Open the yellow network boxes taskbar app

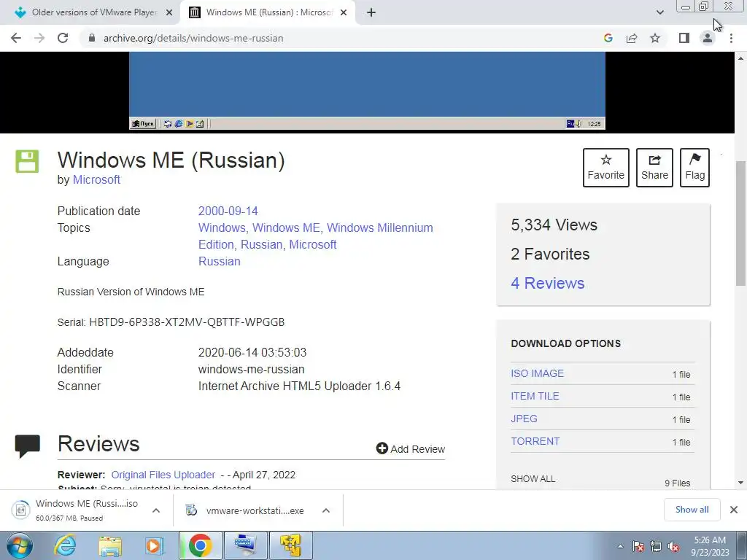tap(291, 545)
